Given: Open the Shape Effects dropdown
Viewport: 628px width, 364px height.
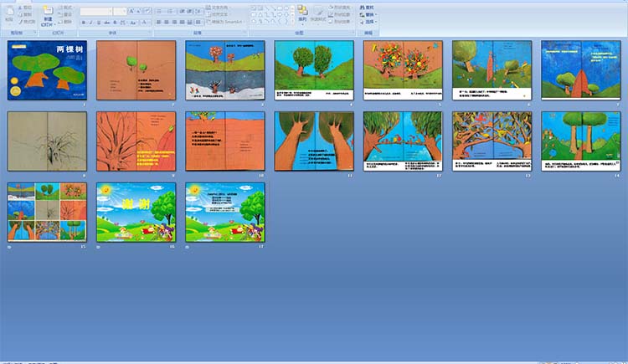Looking at the screenshot, I should [341, 22].
